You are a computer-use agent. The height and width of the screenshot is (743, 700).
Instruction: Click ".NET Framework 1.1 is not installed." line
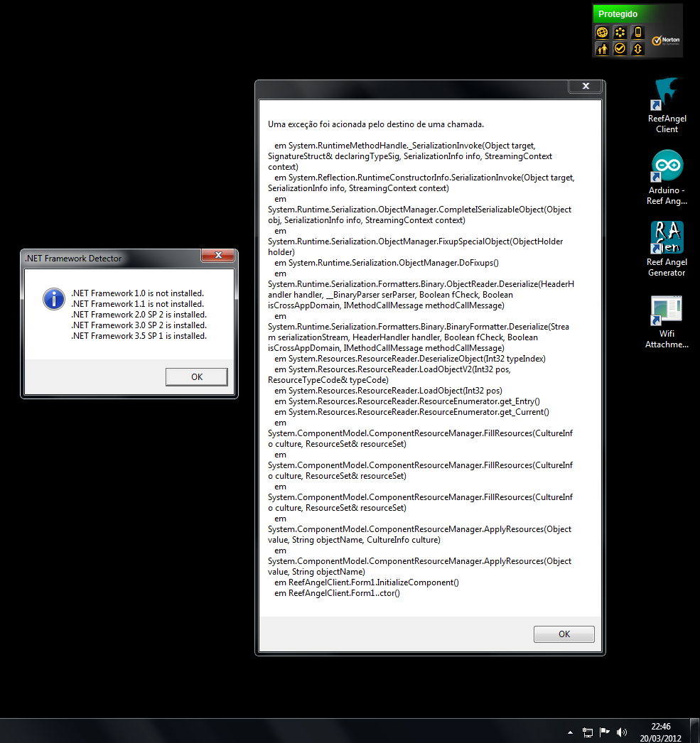tap(137, 304)
